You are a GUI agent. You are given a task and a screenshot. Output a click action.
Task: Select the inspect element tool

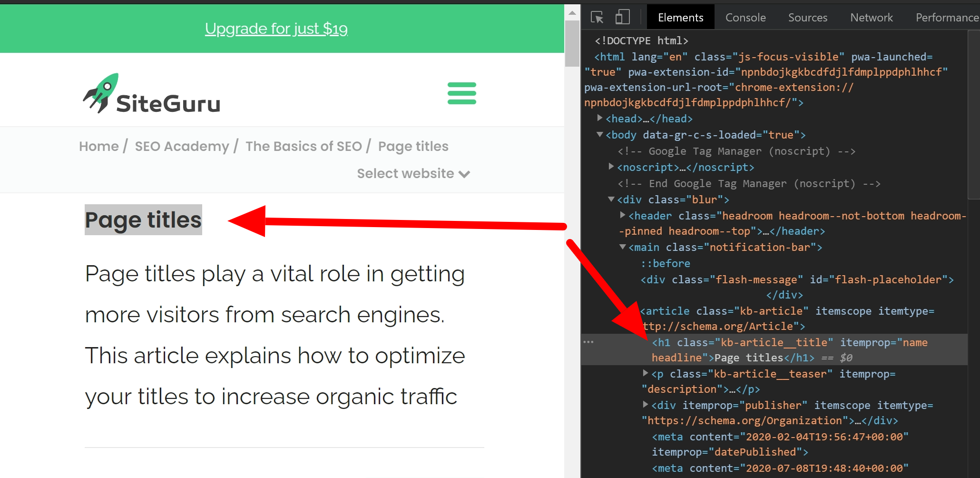tap(596, 17)
